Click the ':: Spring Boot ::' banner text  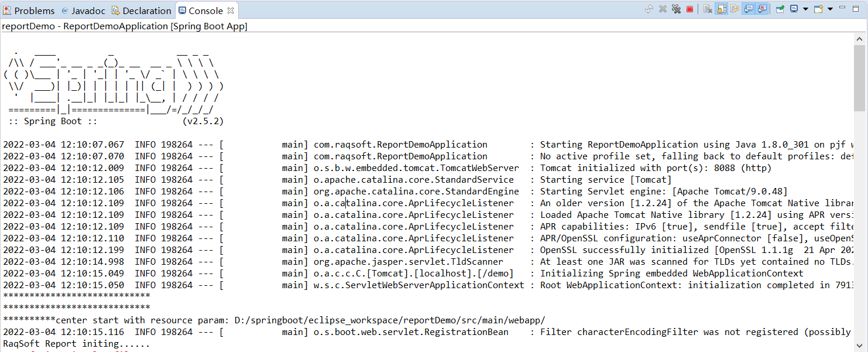[x=53, y=121]
